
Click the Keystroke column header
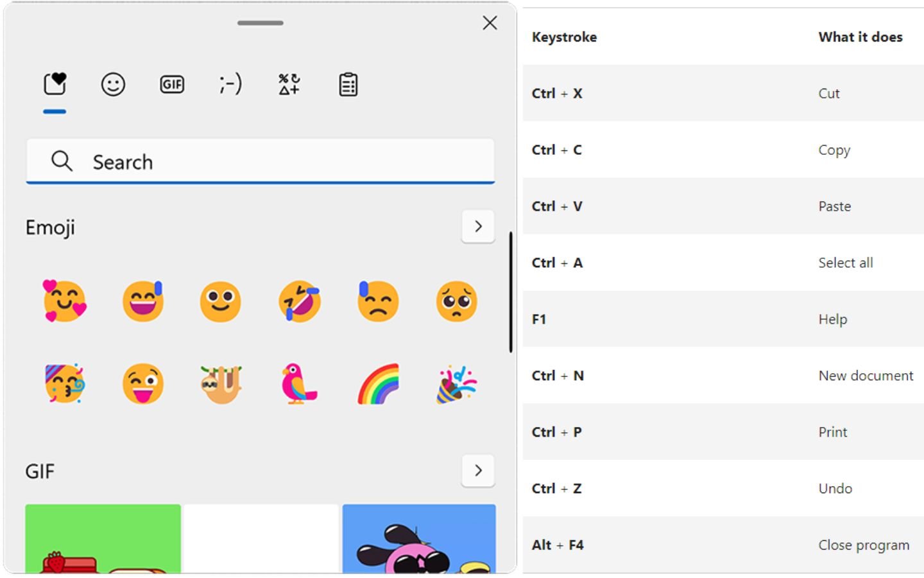pyautogui.click(x=564, y=37)
